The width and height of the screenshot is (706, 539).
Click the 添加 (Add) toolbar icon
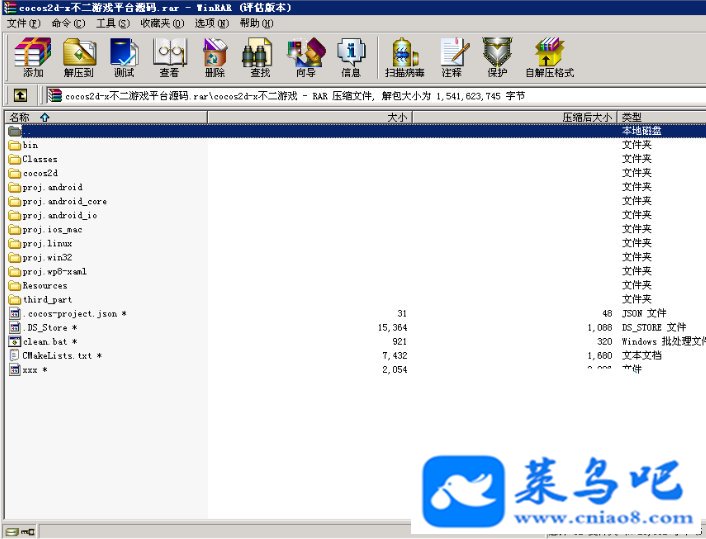click(33, 57)
